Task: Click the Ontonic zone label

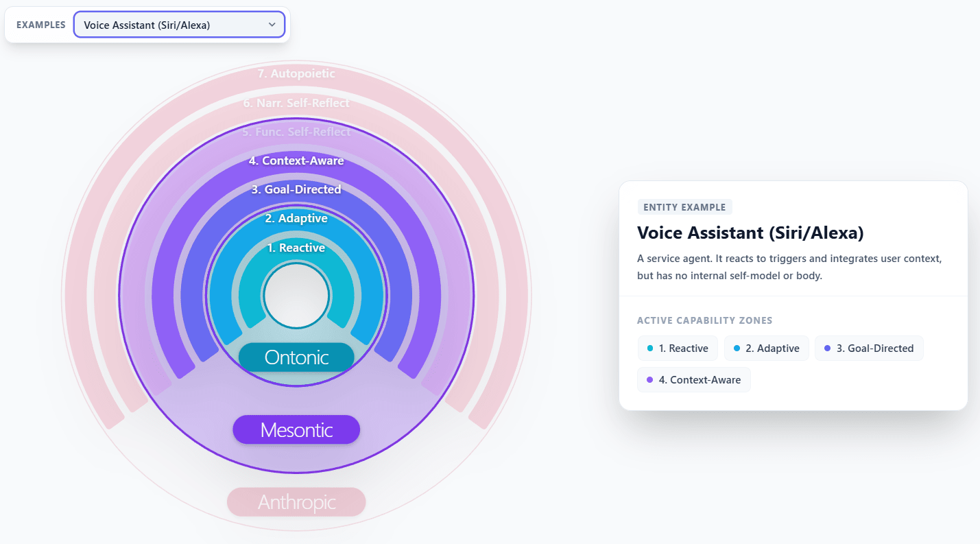Action: point(296,357)
